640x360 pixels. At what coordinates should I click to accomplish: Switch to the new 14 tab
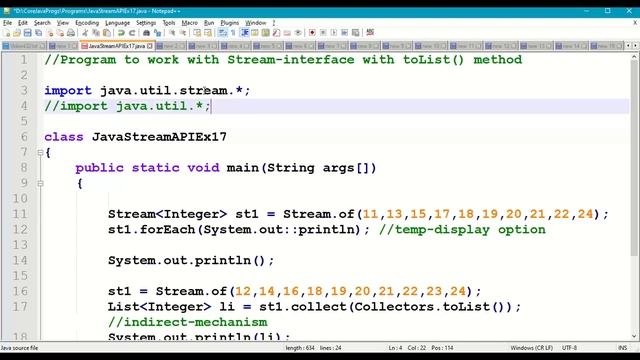571,46
